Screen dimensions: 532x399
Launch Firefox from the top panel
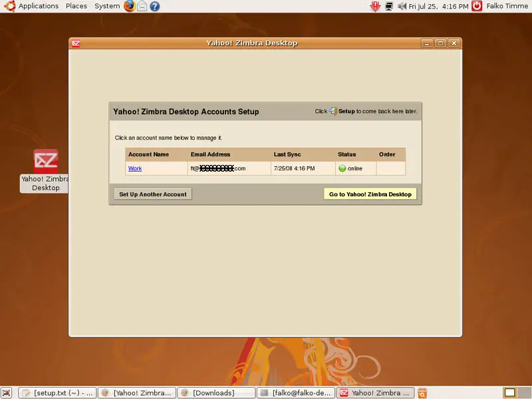click(x=129, y=6)
